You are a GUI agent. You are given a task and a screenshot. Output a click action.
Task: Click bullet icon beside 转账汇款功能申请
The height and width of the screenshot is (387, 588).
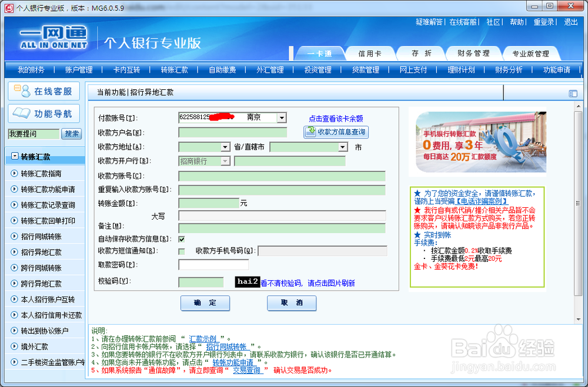click(x=15, y=189)
